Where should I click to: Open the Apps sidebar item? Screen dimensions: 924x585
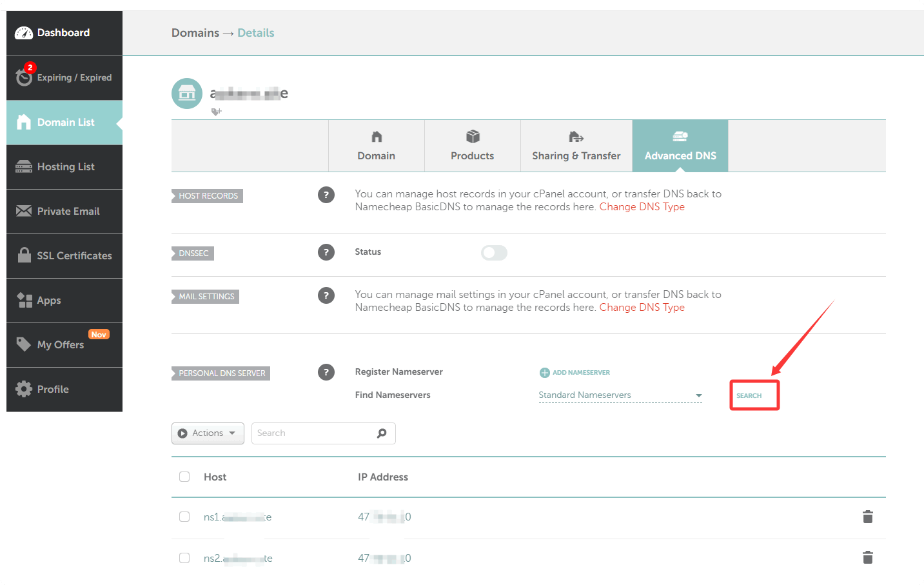(64, 301)
